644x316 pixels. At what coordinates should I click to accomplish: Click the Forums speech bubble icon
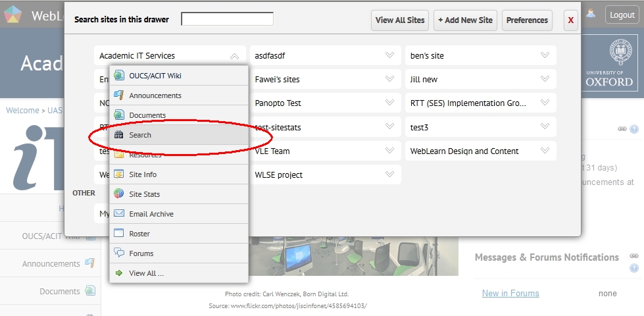tap(119, 253)
